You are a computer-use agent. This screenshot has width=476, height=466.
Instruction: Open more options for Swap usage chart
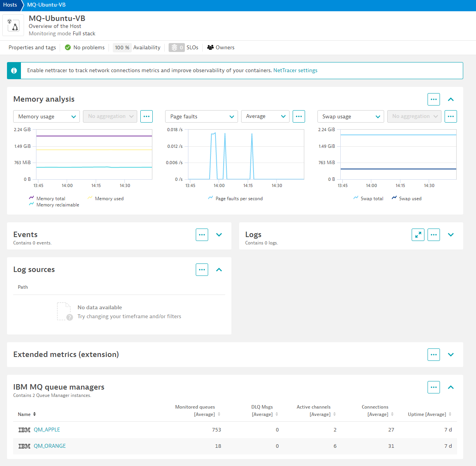click(450, 116)
